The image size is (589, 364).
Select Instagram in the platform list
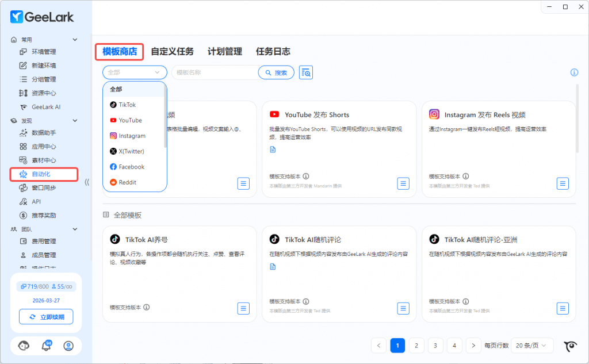coord(132,136)
